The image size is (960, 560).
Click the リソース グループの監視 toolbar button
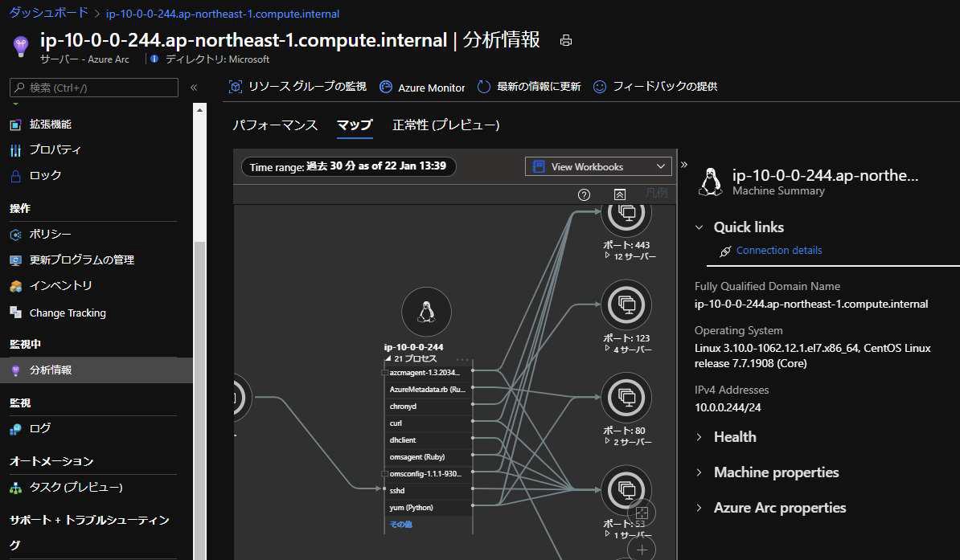(297, 87)
